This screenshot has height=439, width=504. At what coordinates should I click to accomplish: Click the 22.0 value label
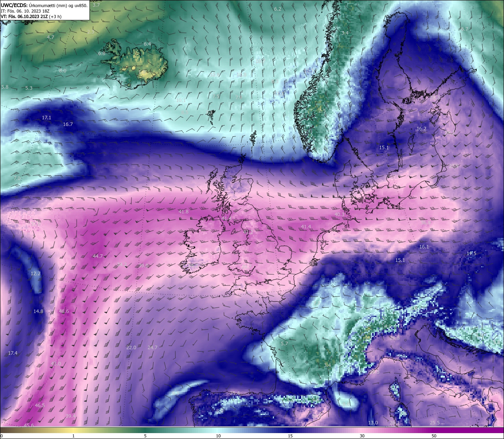(x=131, y=347)
